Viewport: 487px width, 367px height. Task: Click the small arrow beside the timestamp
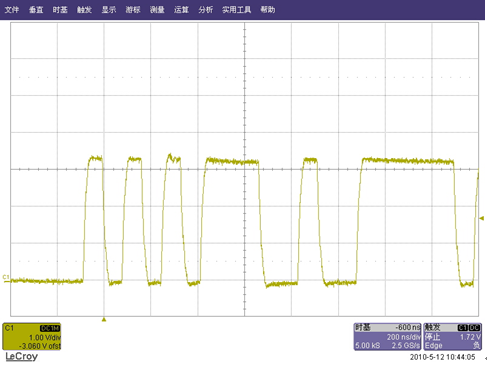tap(485, 358)
